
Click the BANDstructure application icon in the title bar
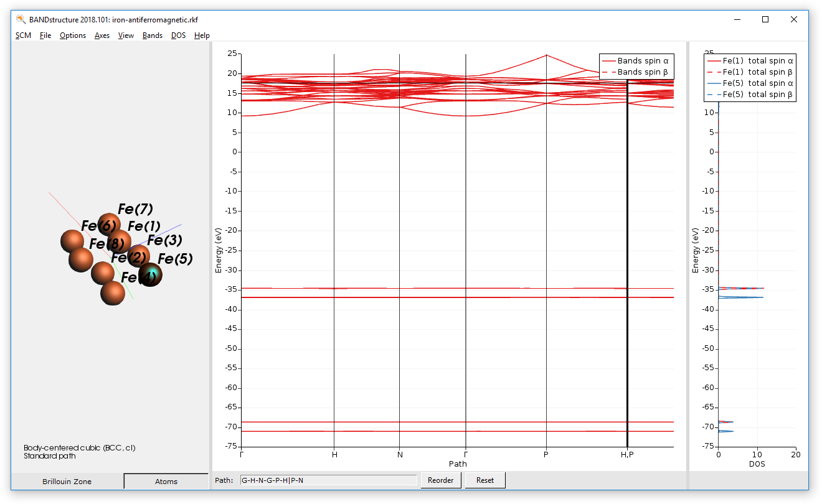21,19
